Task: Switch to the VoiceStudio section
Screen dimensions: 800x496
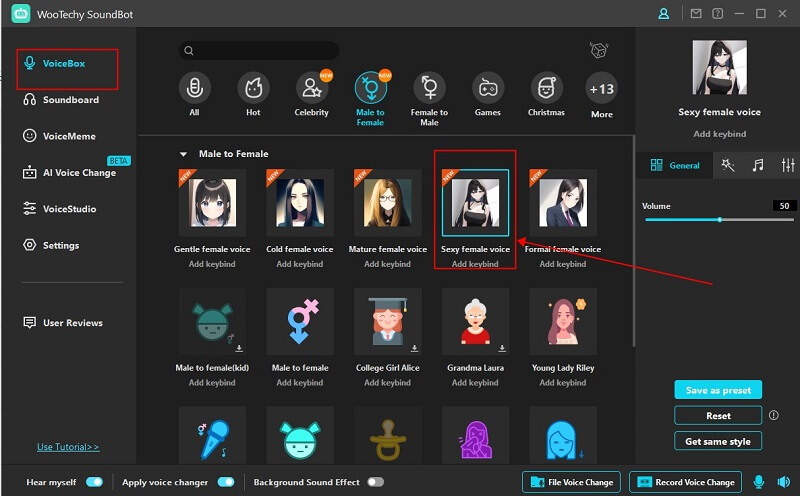Action: [69, 209]
